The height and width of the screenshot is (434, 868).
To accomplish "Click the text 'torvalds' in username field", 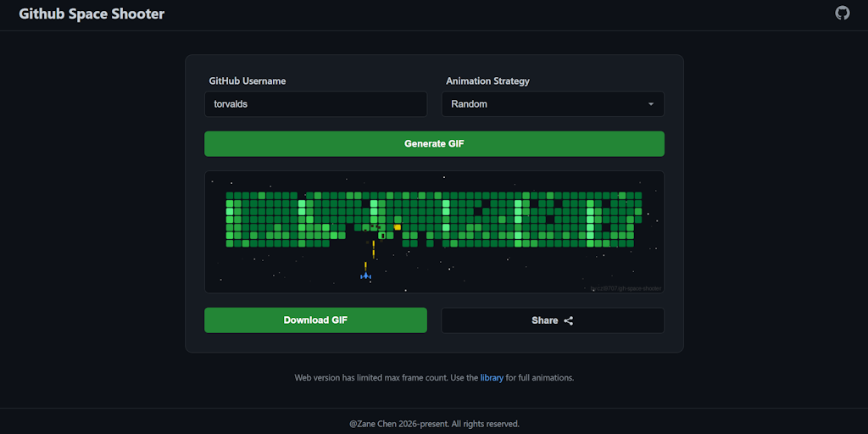I will point(231,104).
